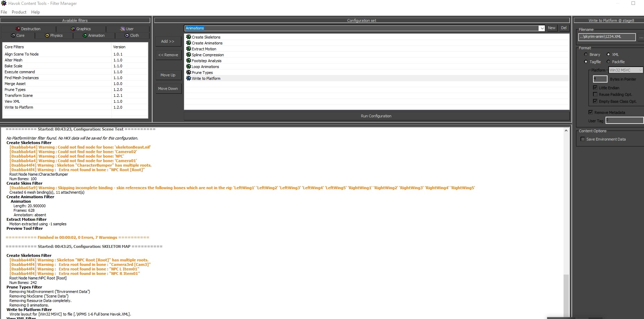Select the XML format radio button
The width and height of the screenshot is (644, 319).
point(608,54)
